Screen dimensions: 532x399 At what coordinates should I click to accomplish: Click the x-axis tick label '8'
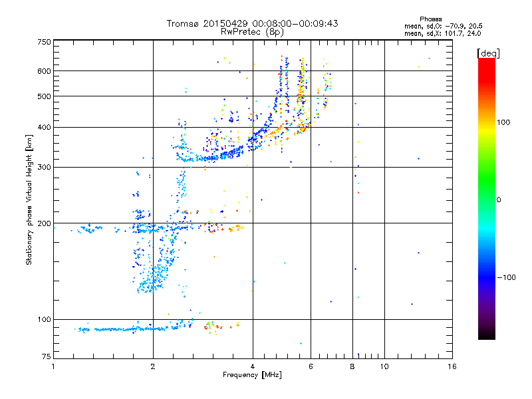pyautogui.click(x=352, y=366)
